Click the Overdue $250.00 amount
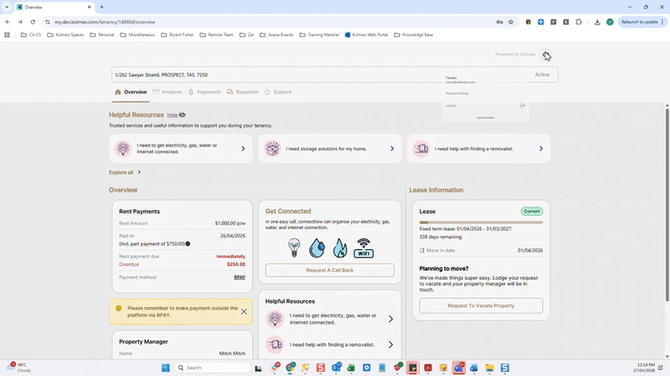 [236, 264]
